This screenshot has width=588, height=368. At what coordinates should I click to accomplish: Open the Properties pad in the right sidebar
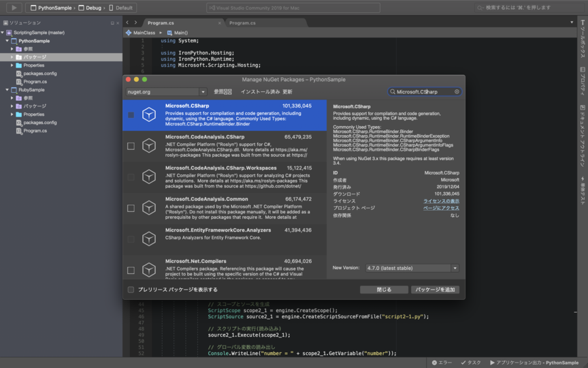click(583, 80)
